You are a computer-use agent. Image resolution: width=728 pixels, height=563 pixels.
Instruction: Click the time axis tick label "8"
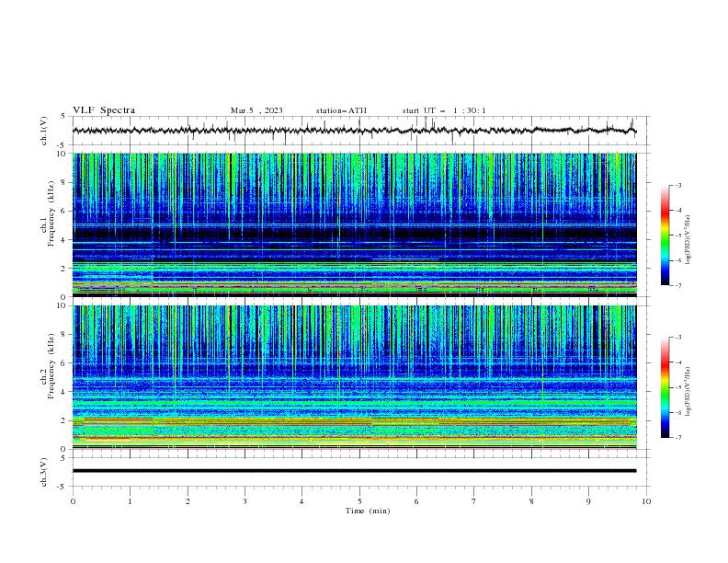click(531, 501)
